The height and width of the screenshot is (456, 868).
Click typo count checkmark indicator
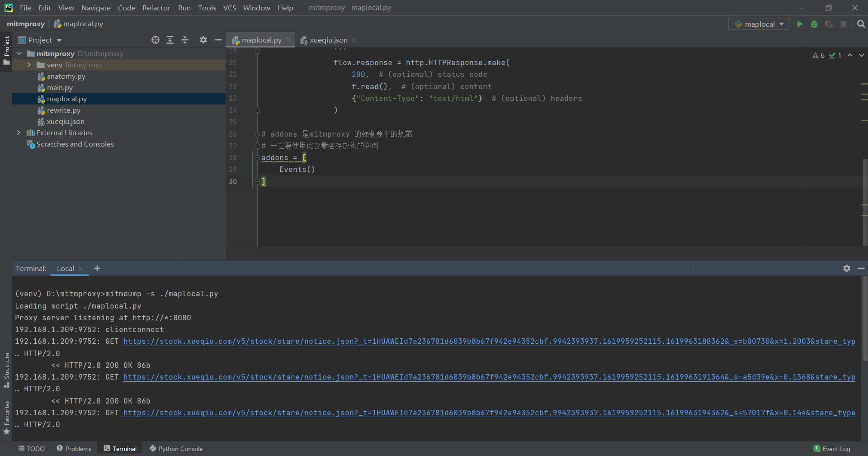(835, 55)
